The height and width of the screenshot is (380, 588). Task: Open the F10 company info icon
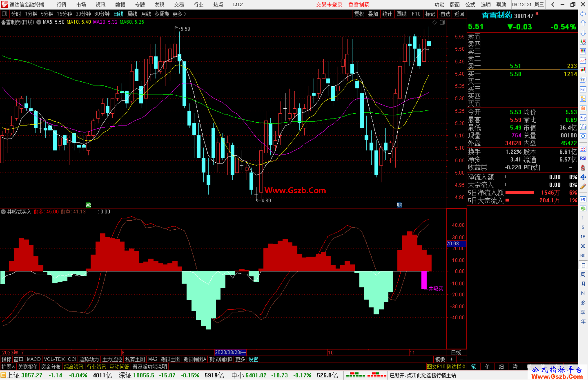point(583,89)
